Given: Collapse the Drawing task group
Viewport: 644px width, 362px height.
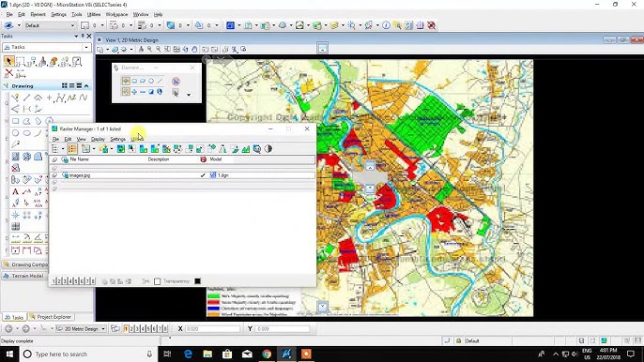Looking at the screenshot, I should 86,85.
